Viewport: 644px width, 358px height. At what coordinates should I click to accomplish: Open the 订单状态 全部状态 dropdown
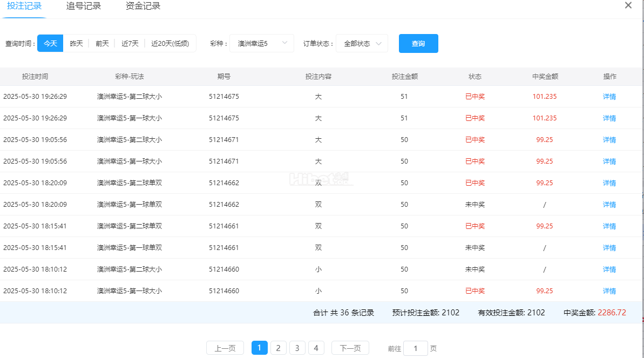pos(362,44)
